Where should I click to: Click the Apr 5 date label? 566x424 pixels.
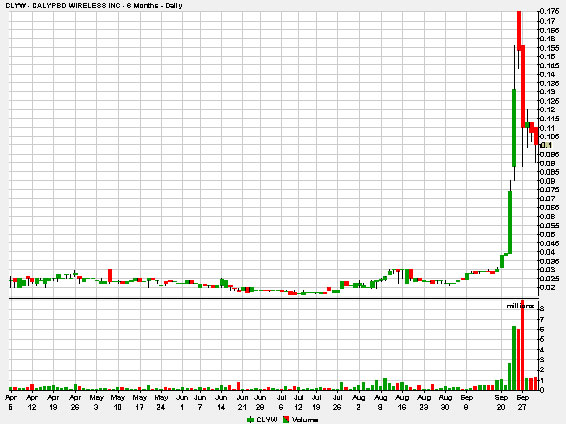click(11, 402)
